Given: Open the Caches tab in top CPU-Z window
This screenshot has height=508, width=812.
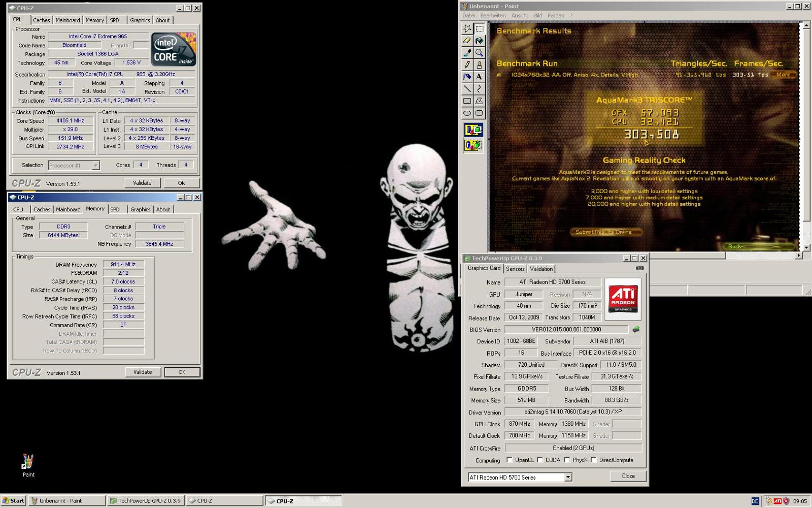Looking at the screenshot, I should point(42,20).
